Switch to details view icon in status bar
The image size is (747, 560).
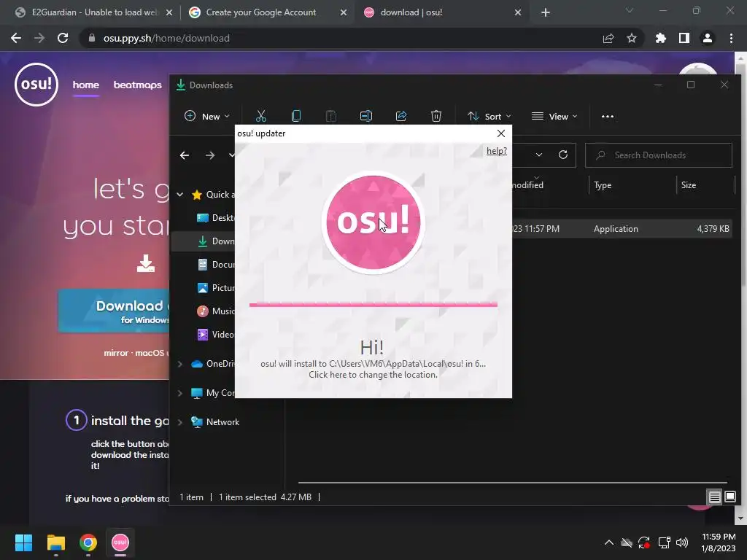pyautogui.click(x=715, y=497)
